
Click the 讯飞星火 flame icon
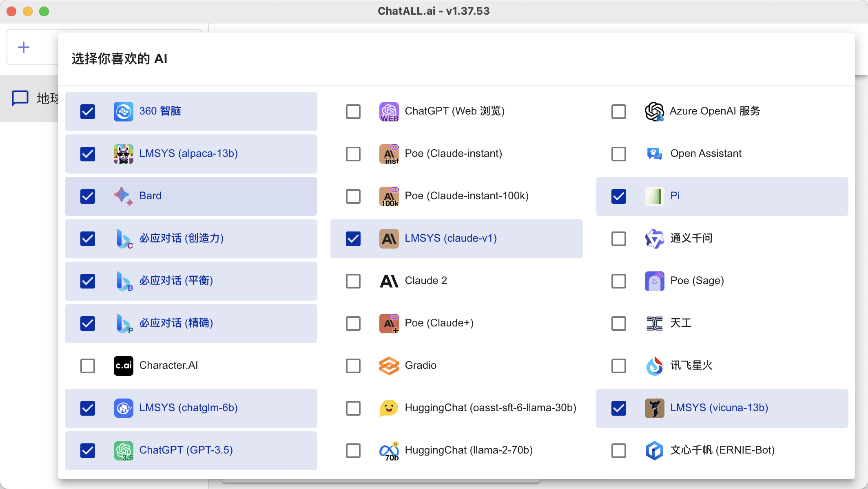tap(654, 366)
